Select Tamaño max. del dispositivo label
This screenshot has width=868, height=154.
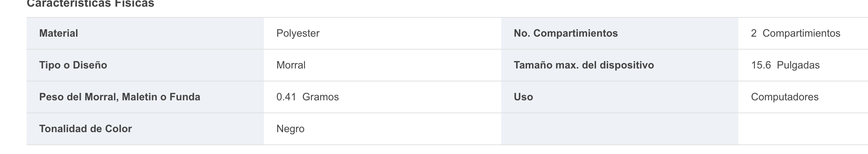click(584, 65)
